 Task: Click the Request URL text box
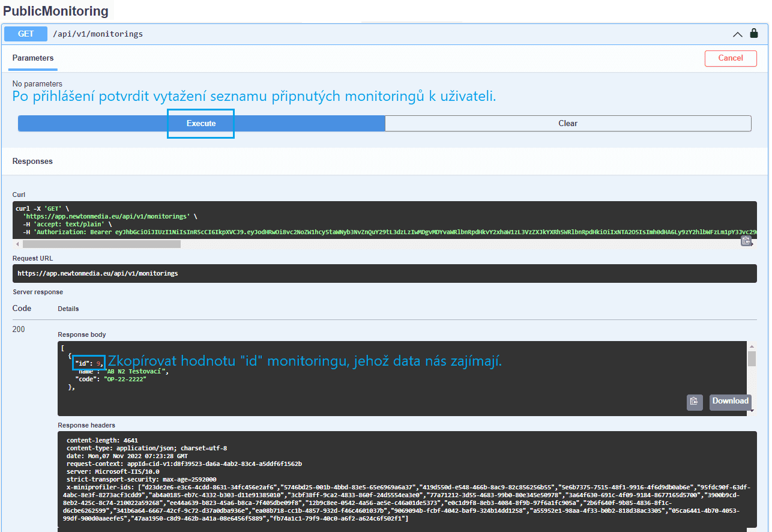coord(384,273)
